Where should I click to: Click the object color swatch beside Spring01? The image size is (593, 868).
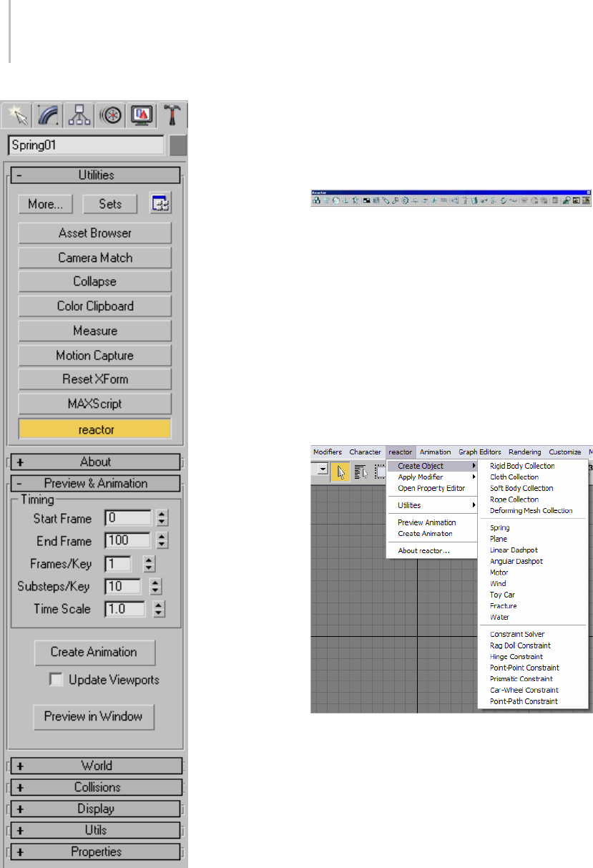point(178,145)
